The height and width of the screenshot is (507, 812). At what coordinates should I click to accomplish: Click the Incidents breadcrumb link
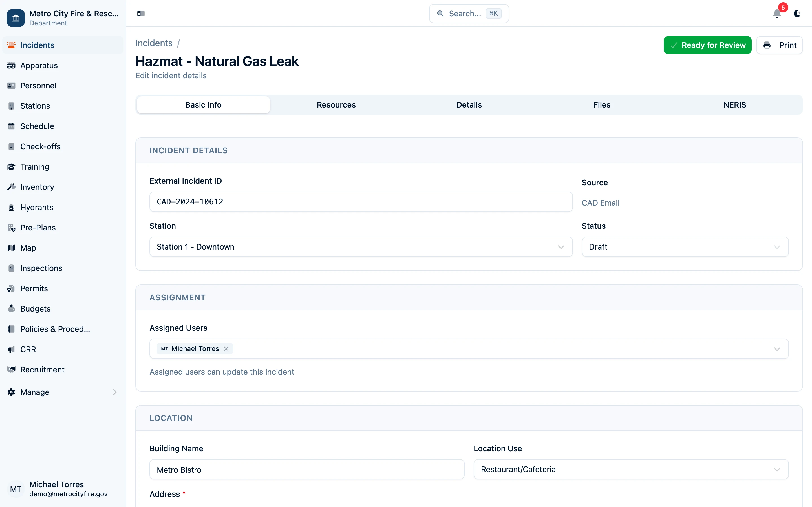click(154, 43)
